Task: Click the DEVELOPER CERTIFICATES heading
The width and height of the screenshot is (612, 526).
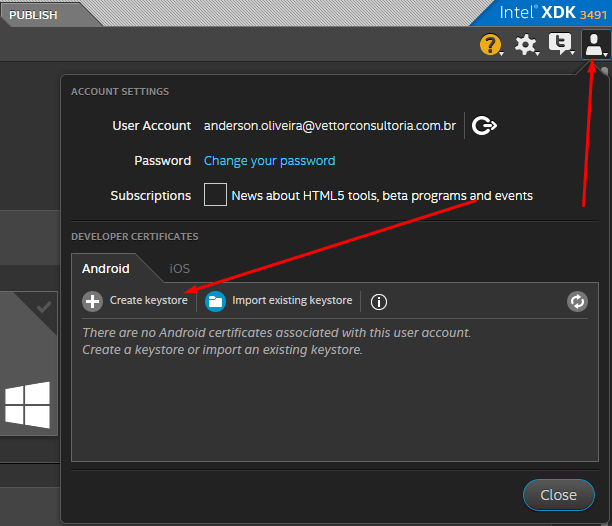Action: coord(135,236)
